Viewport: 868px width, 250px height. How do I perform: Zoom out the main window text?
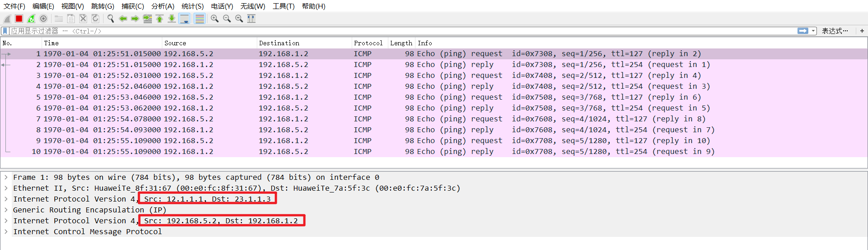(x=227, y=19)
